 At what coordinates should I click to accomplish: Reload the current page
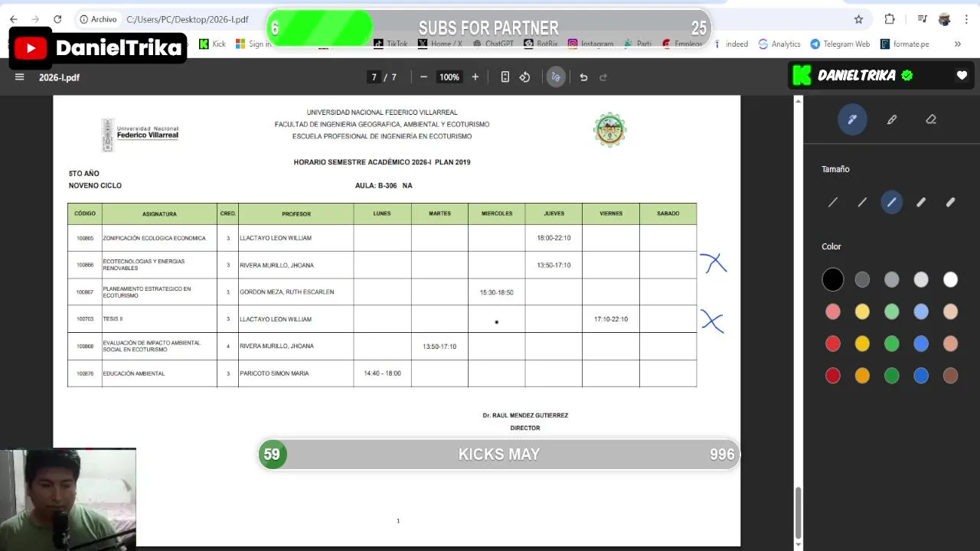coord(57,19)
